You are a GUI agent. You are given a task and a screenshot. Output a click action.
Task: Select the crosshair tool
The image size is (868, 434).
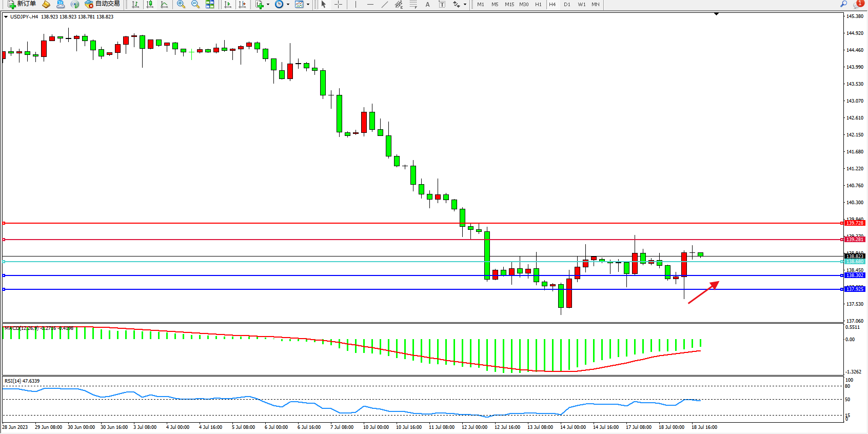338,4
